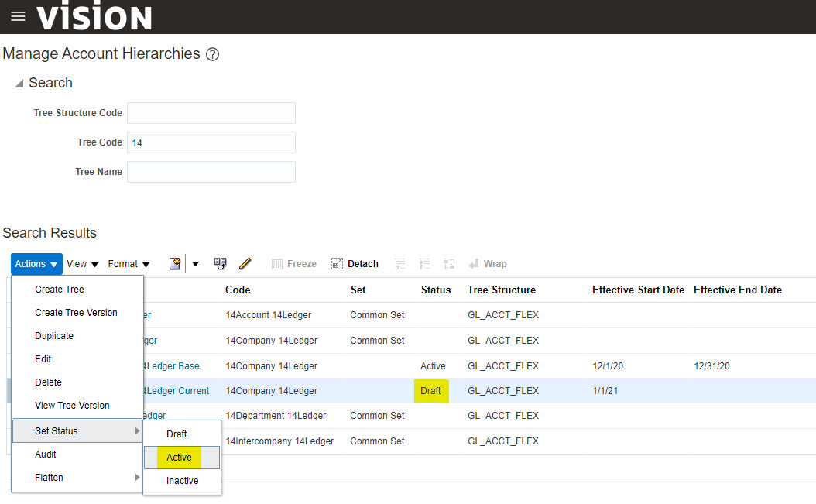The height and width of the screenshot is (504, 816).
Task: Choose Create Tree Version menu item
Action: click(x=76, y=313)
